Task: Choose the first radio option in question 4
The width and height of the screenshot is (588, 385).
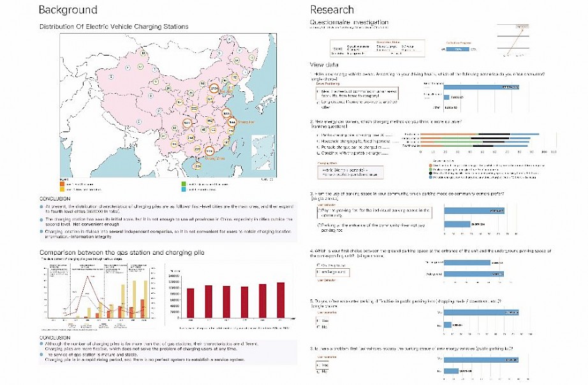Action: click(319, 264)
